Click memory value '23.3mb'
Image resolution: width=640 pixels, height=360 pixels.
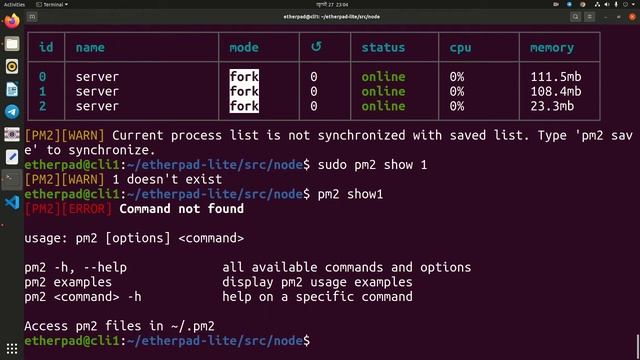[x=552, y=106]
